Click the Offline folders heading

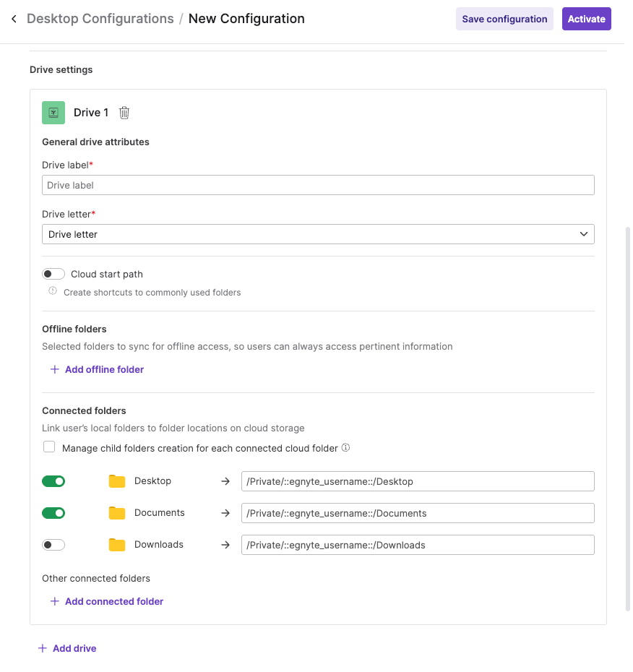74,329
